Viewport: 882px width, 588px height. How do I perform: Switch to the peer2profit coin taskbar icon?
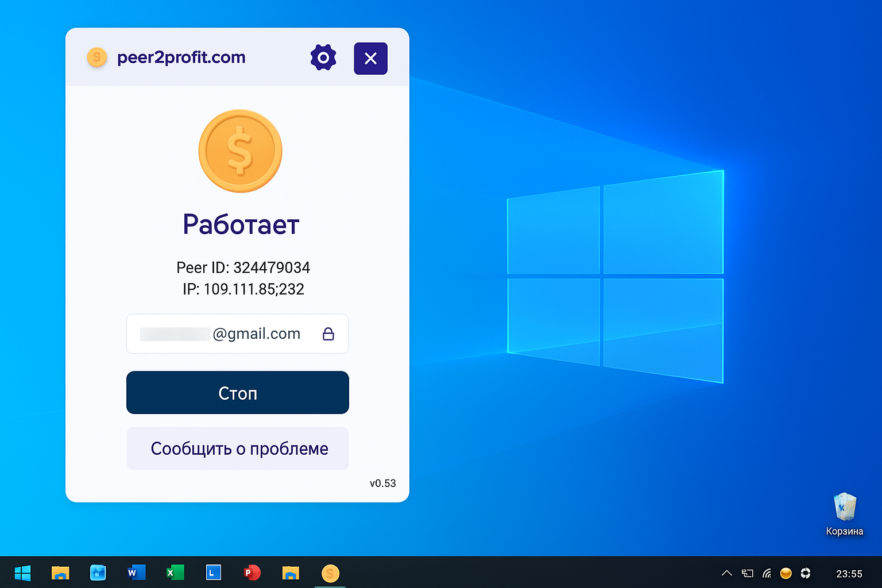click(330, 573)
